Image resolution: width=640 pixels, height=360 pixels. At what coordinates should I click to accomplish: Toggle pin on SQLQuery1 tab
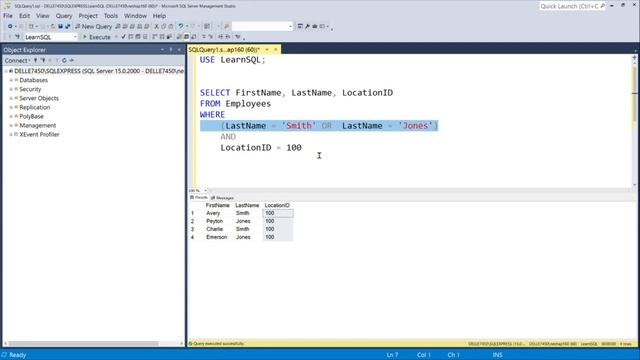point(267,50)
